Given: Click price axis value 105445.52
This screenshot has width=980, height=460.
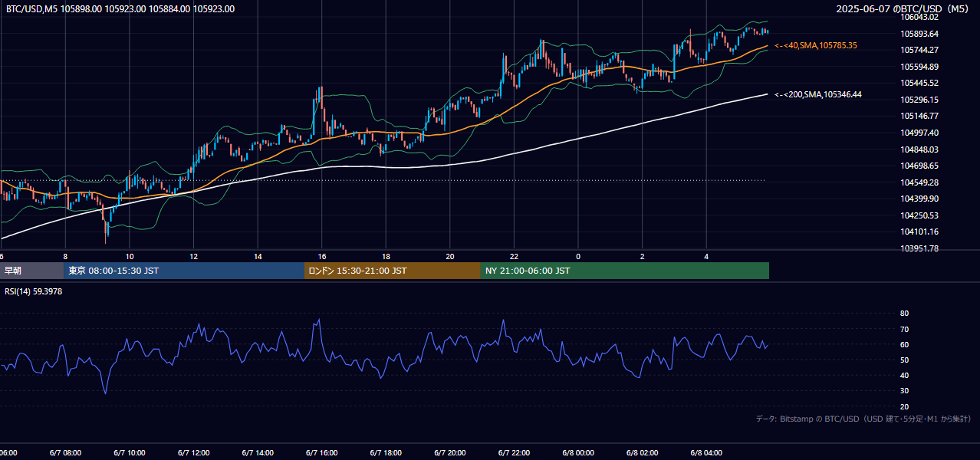Looking at the screenshot, I should click(x=920, y=83).
